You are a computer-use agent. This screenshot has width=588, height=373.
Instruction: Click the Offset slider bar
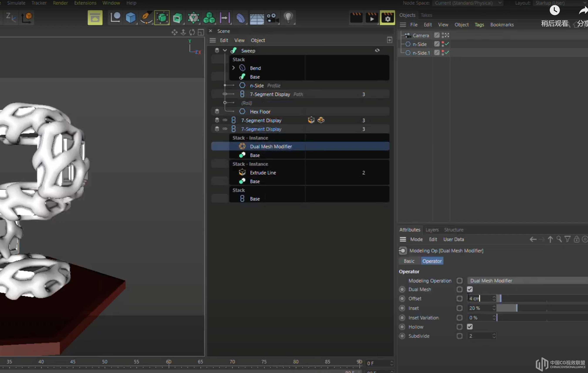pos(542,299)
